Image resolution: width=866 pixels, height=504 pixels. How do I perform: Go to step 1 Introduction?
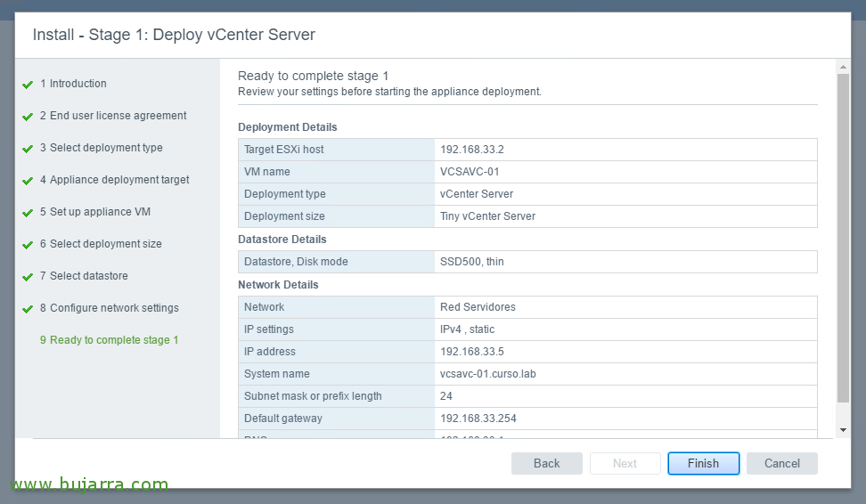pyautogui.click(x=78, y=84)
